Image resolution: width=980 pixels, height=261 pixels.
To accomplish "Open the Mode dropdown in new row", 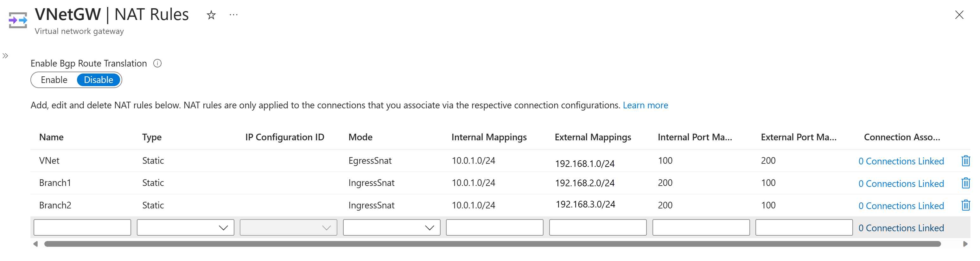I will (x=391, y=227).
